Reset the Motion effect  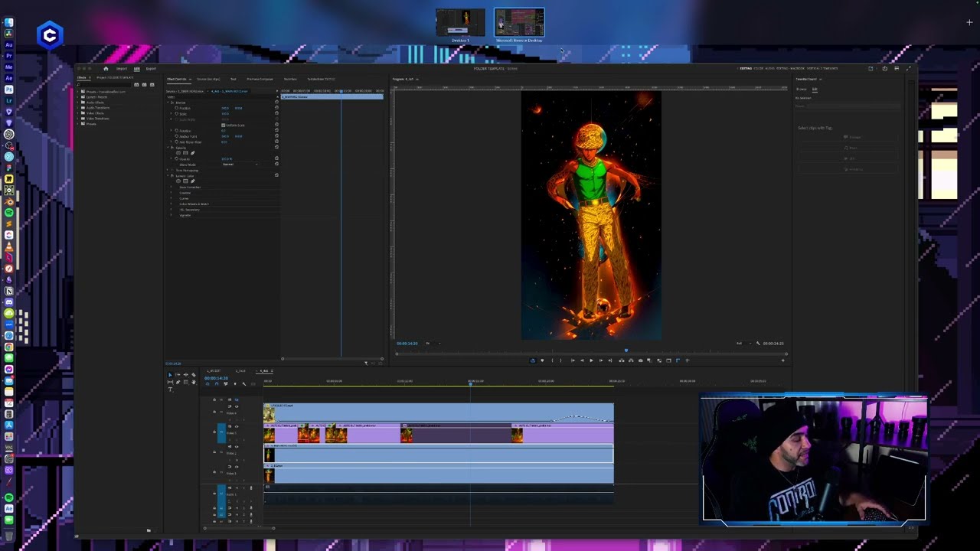coord(276,102)
